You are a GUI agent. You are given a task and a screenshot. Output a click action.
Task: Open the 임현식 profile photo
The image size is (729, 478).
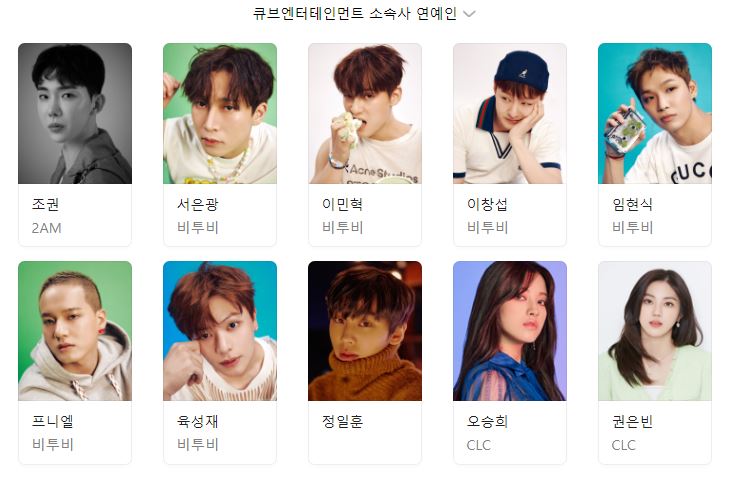click(x=655, y=113)
